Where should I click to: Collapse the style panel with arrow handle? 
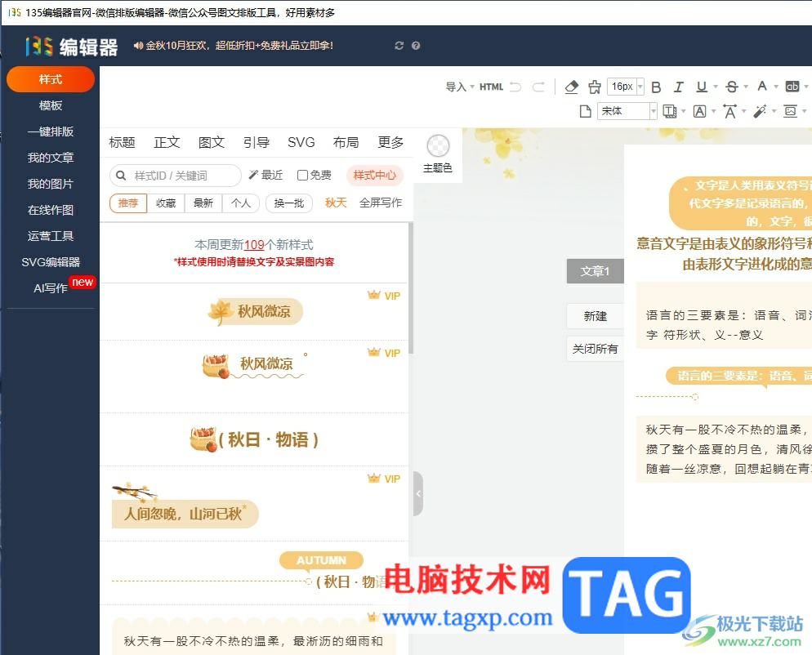click(x=418, y=493)
